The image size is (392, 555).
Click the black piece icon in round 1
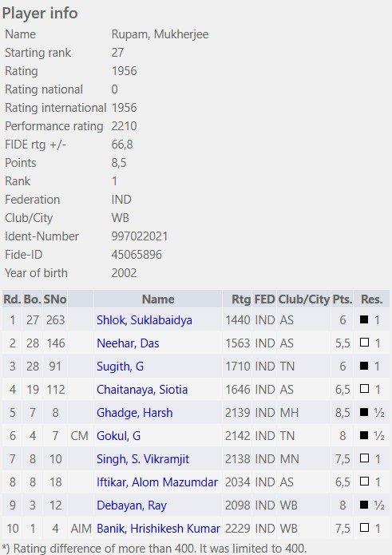pos(364,319)
